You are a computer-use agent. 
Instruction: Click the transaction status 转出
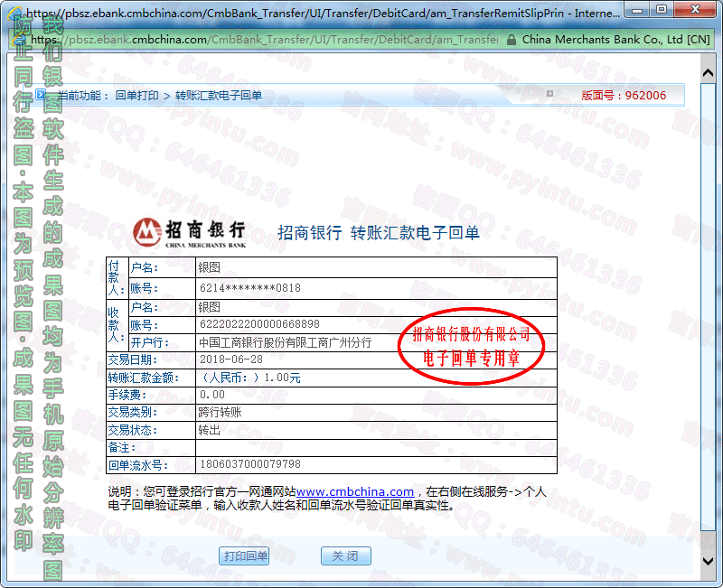tap(210, 430)
